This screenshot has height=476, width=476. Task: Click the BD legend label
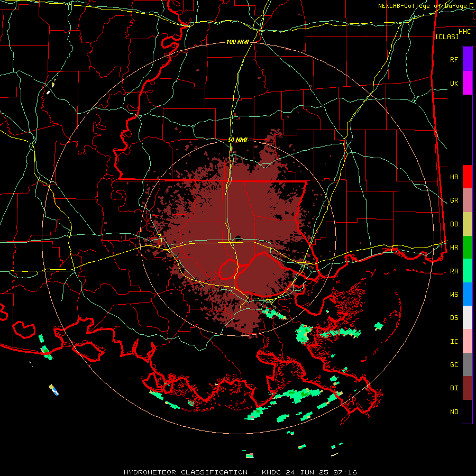(x=454, y=224)
